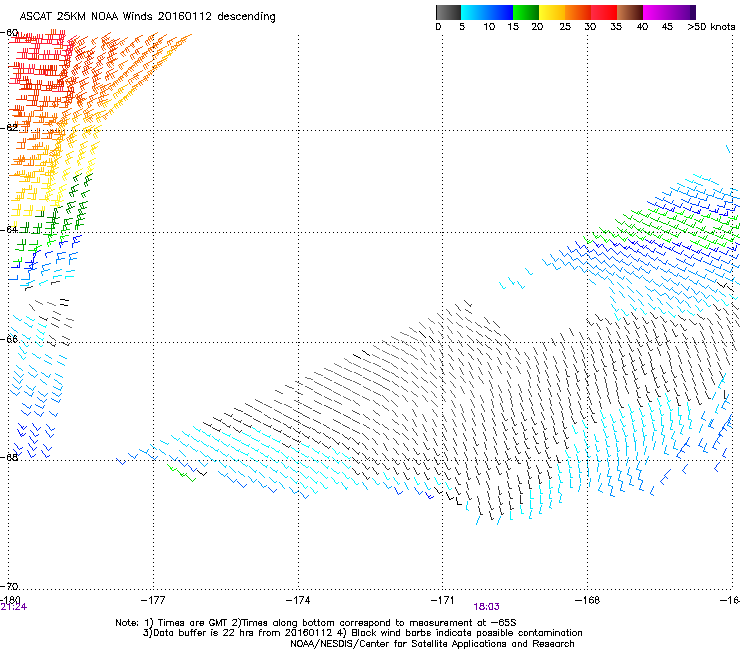Viewport: 740px width, 650px height.
Task: Click the -171 longitude axis label
Action: [443, 600]
